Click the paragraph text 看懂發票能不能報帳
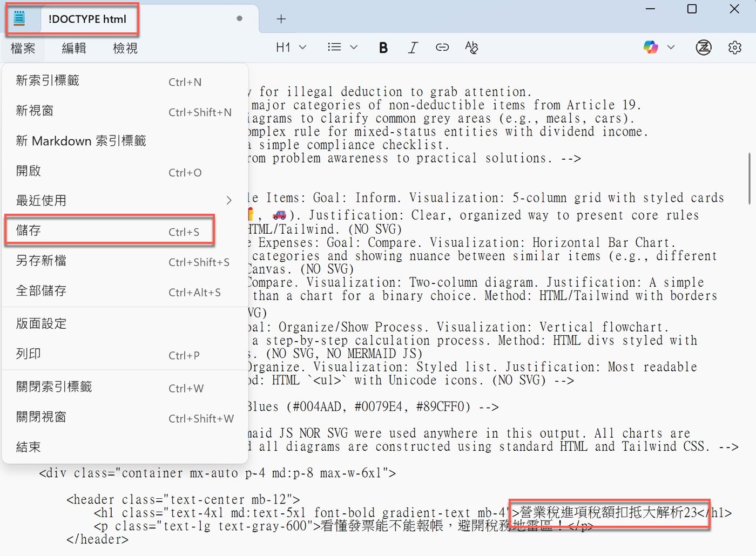 pyautogui.click(x=382, y=526)
